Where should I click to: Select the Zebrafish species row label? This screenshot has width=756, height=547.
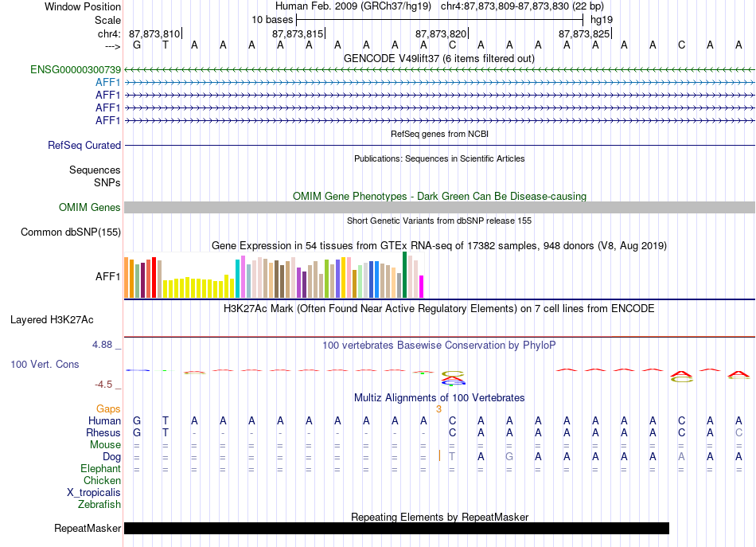99,504
